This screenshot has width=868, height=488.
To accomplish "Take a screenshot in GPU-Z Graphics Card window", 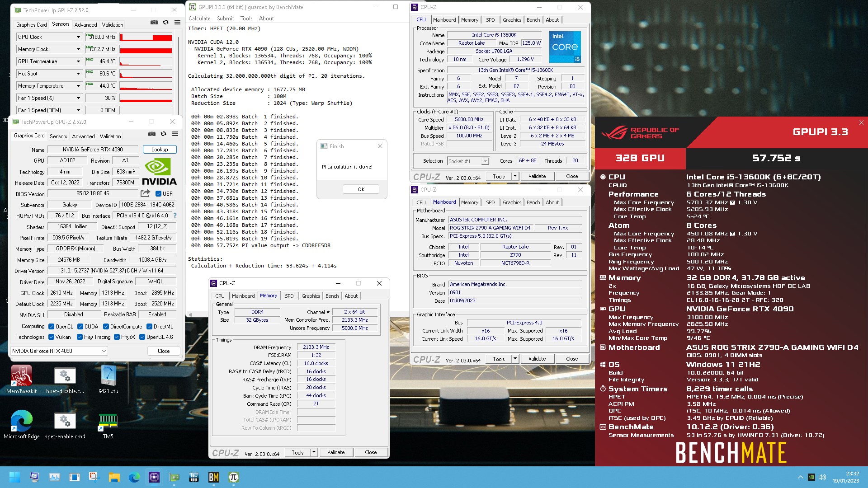I will 152,134.
